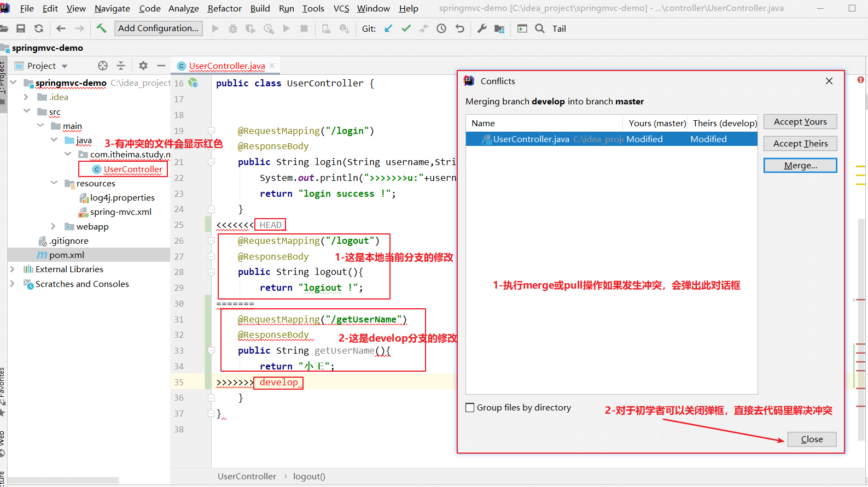Enable Group files by directory checkbox

tap(470, 408)
